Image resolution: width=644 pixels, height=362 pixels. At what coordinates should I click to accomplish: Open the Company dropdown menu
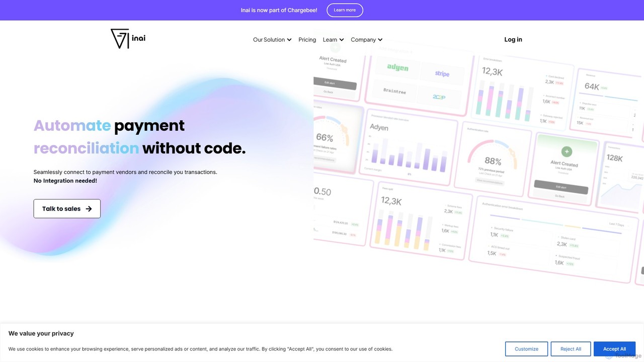coord(367,40)
